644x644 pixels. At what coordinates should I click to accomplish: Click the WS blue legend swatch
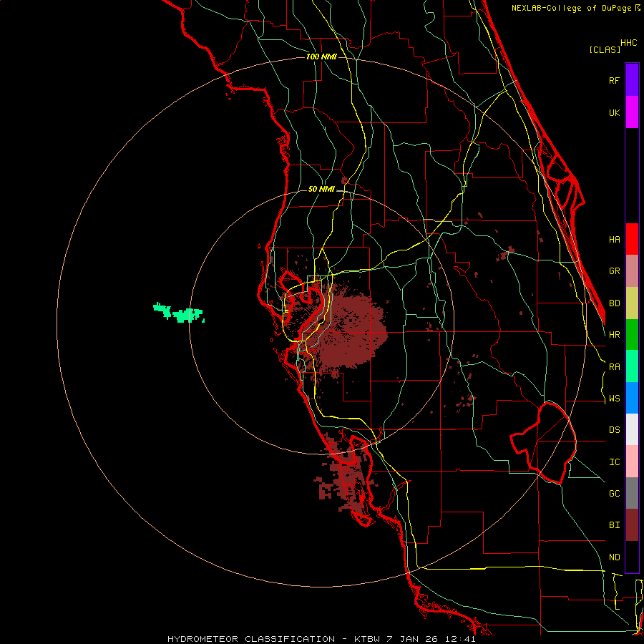(632, 398)
